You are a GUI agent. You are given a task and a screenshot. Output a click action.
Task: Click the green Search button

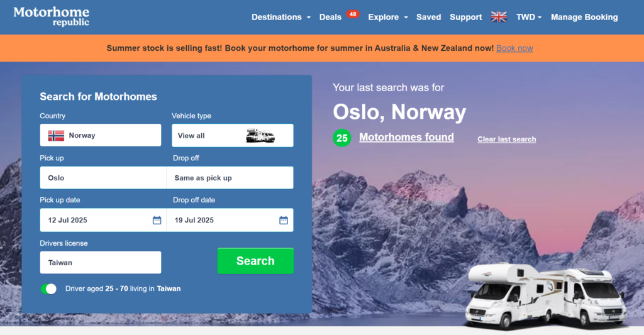255,261
